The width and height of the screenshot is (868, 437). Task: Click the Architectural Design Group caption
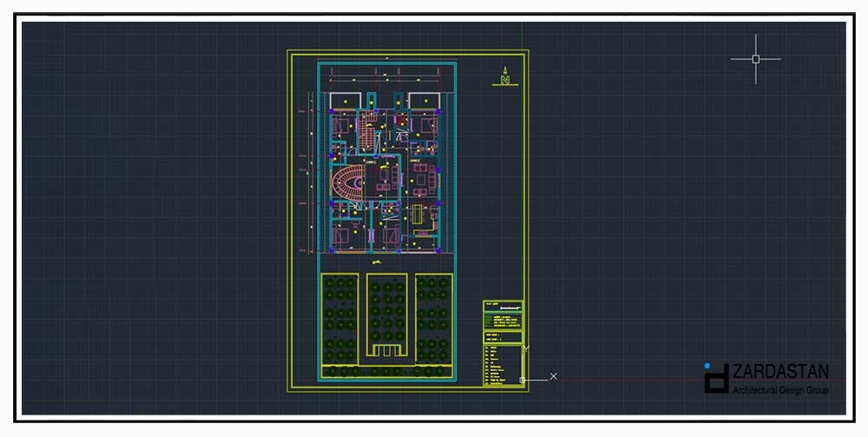780,391
